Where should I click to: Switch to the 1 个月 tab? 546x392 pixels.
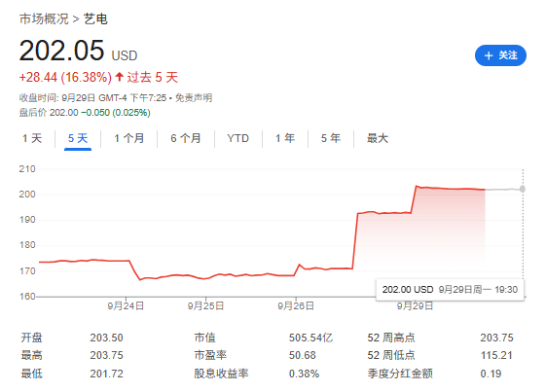[129, 138]
